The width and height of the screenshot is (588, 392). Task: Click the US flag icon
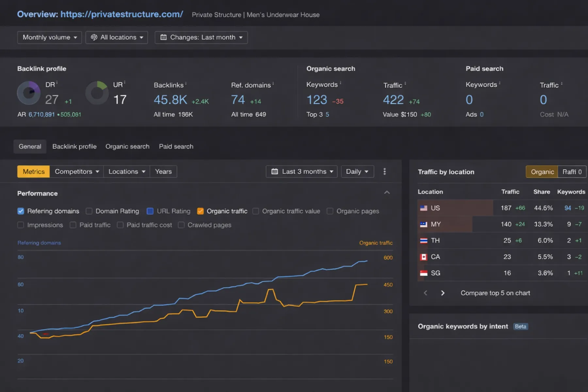coord(424,208)
